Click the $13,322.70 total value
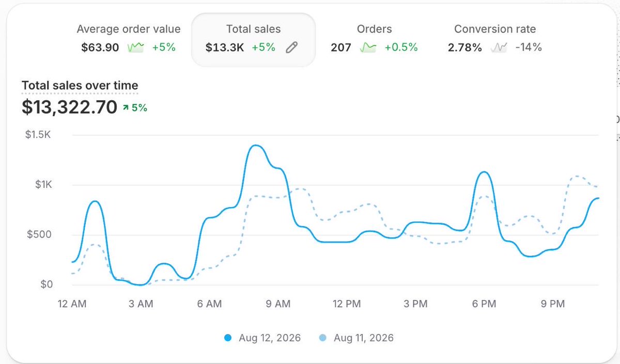Viewport: 620px width, 364px height. (x=69, y=107)
